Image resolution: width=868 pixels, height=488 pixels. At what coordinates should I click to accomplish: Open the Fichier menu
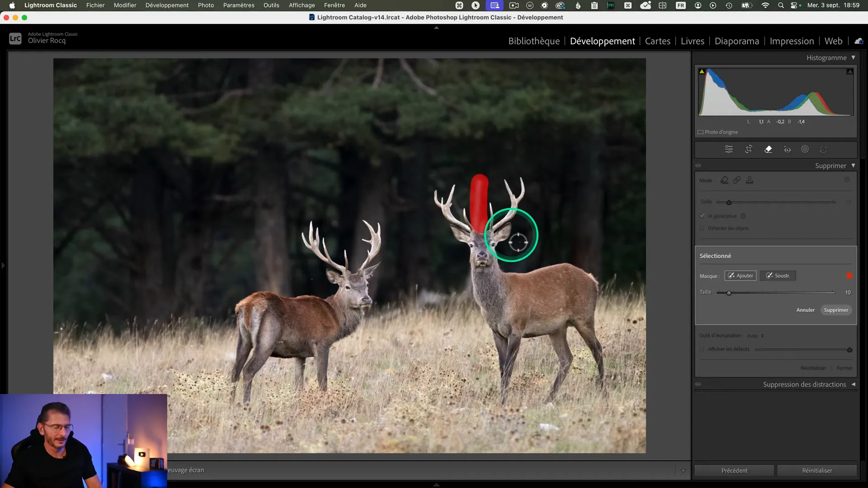click(95, 5)
